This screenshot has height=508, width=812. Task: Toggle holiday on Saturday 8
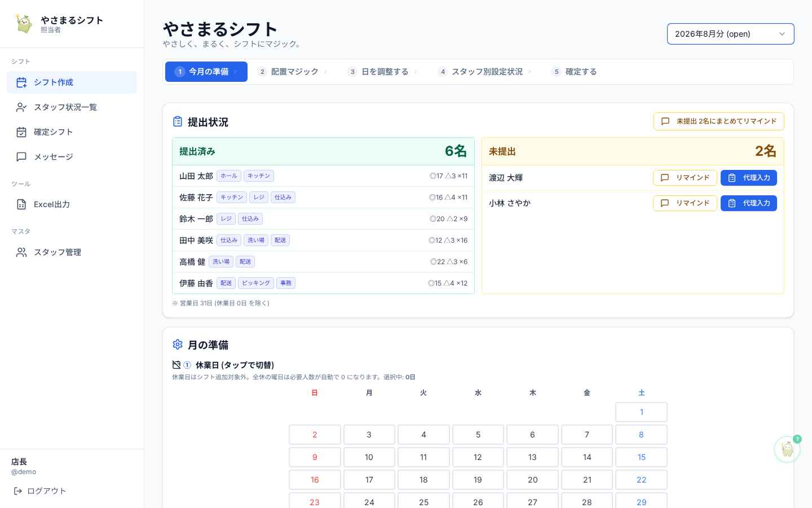[641, 435]
